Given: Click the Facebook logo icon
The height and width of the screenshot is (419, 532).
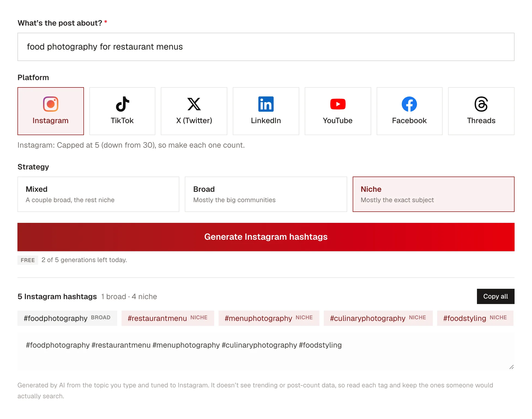Looking at the screenshot, I should tap(409, 104).
